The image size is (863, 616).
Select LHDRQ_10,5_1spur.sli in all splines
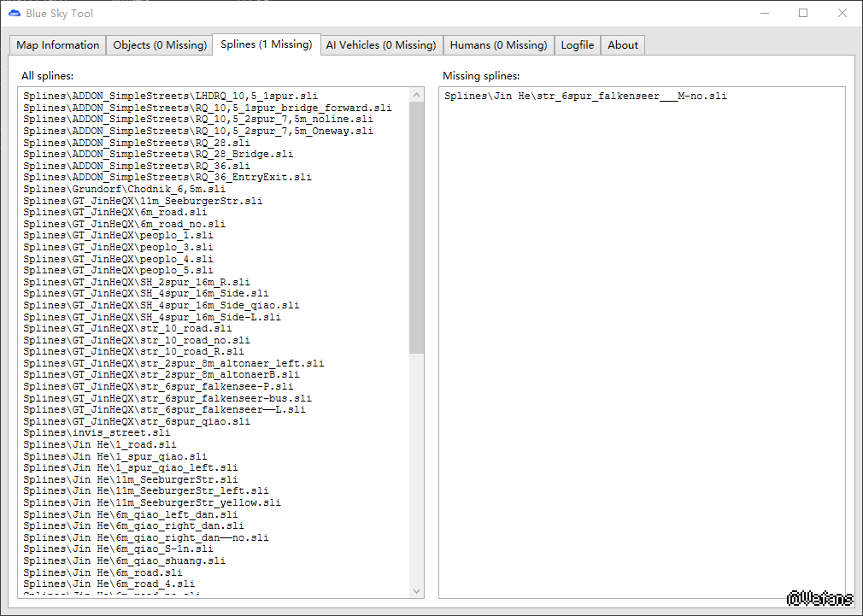click(171, 96)
